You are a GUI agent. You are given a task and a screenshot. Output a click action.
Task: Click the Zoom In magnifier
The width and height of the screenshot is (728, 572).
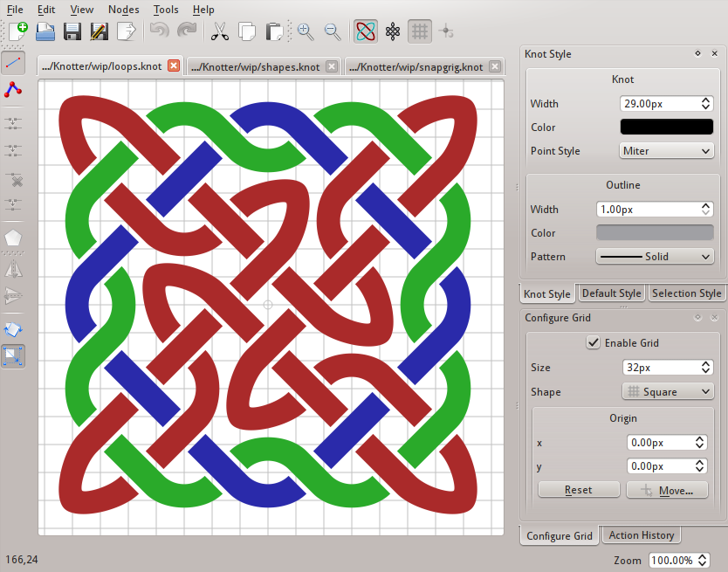click(305, 31)
